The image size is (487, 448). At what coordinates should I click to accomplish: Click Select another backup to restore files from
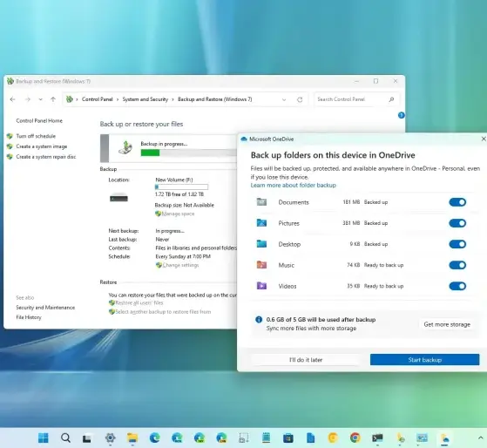pos(163,312)
